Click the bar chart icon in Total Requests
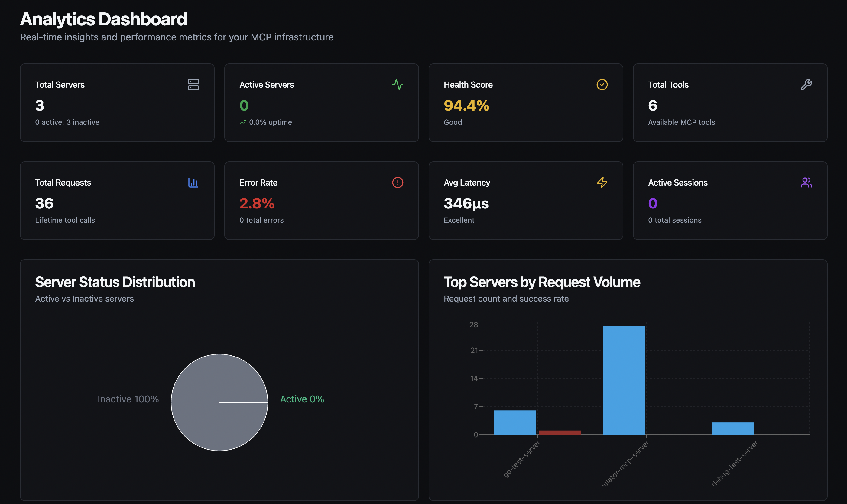847x504 pixels. tap(193, 183)
